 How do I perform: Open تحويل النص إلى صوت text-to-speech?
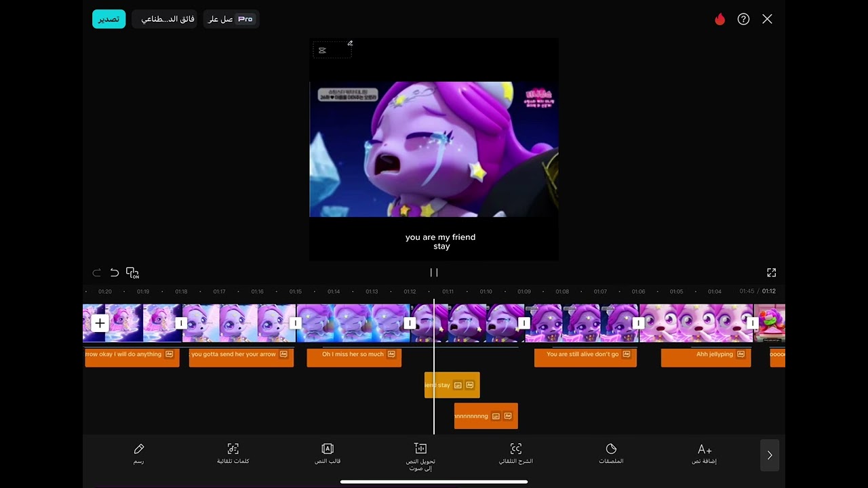tap(420, 457)
